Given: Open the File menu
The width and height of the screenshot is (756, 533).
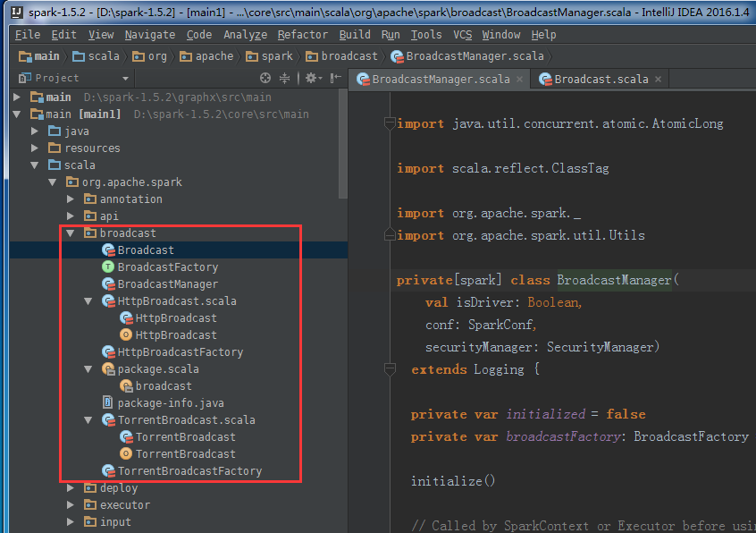Looking at the screenshot, I should (x=28, y=35).
